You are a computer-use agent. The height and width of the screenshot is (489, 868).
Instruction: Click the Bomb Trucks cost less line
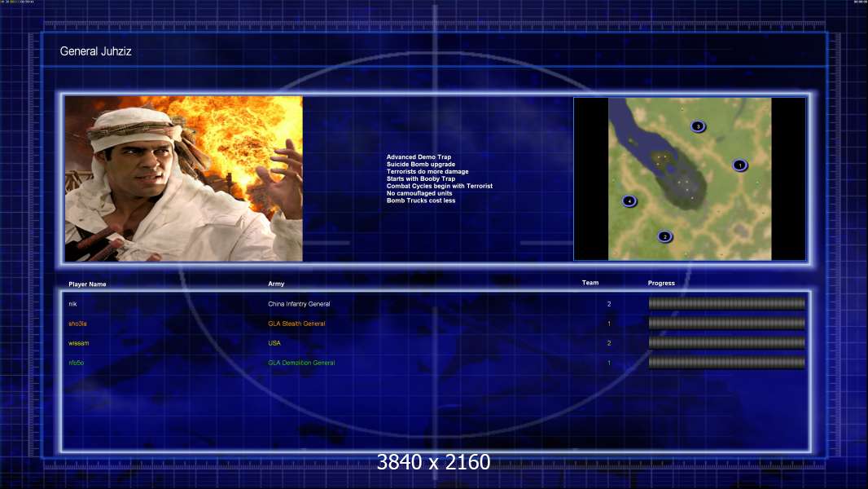421,200
